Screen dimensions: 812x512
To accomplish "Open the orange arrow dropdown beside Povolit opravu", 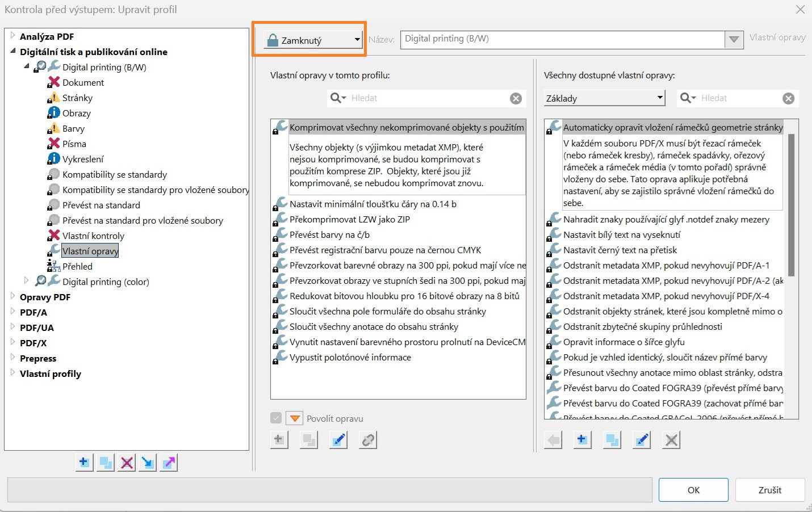I will [295, 418].
